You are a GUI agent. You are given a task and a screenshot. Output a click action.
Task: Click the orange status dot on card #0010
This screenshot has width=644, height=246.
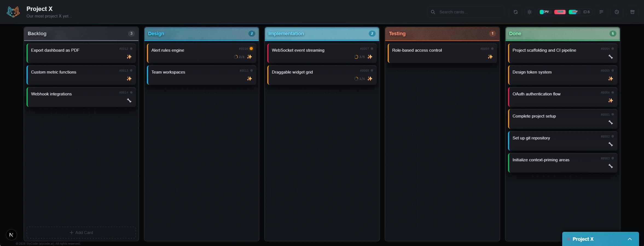(x=251, y=49)
